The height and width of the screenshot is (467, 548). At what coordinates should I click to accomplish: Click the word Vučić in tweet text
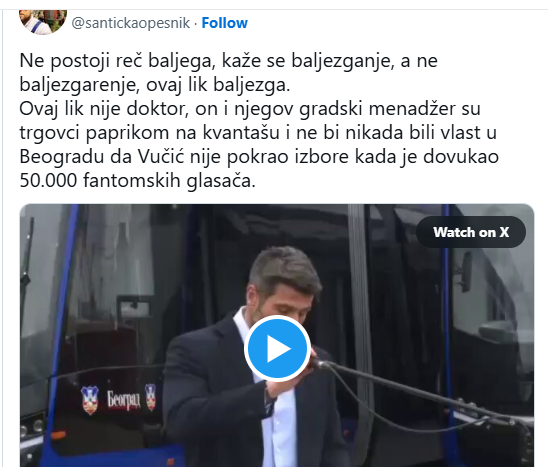(x=161, y=157)
